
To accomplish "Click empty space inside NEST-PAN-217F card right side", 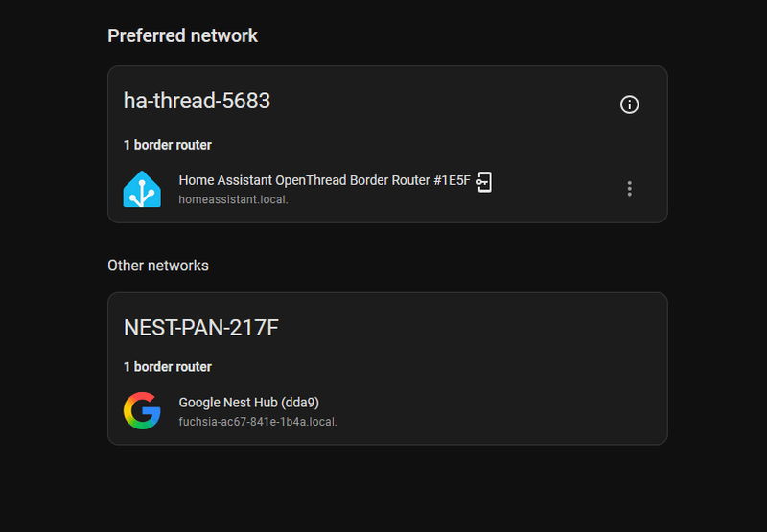I will tap(514, 369).
